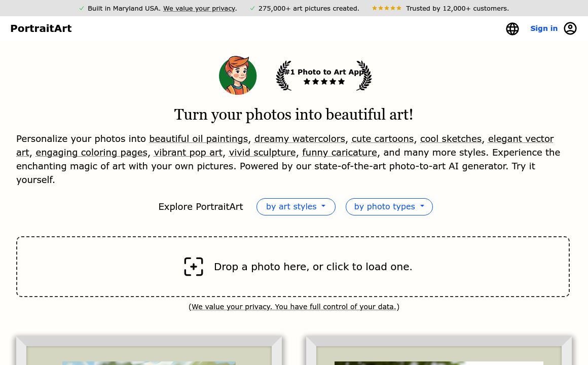Screen dimensions: 588x365
Task: Click the globe language icon
Action: pyautogui.click(x=512, y=29)
